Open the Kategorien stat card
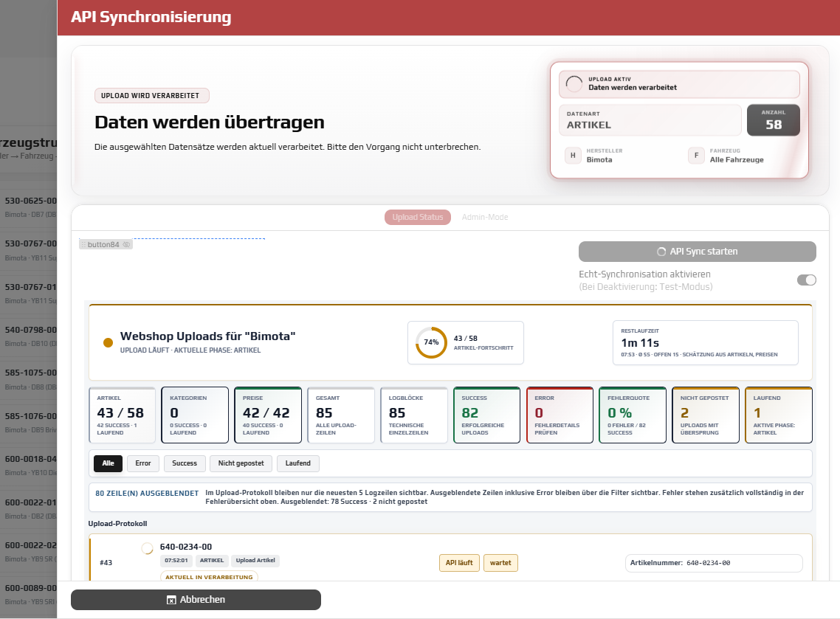The width and height of the screenshot is (840, 619). (x=195, y=415)
